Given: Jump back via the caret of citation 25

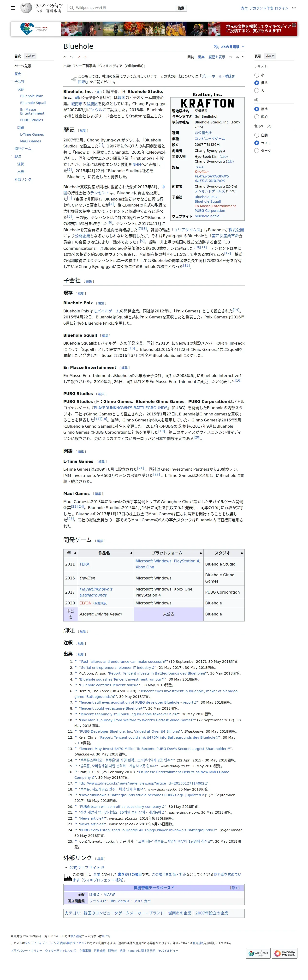Looking at the screenshot, I should coord(76,841).
